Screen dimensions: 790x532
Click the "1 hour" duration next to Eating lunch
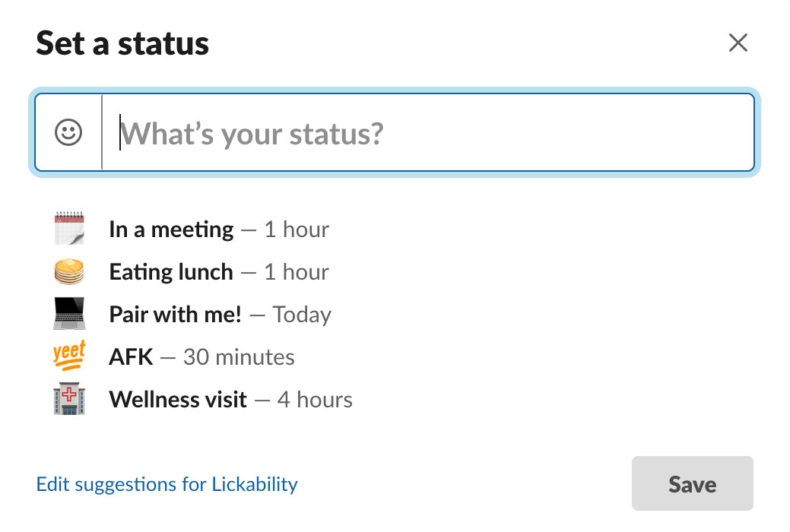click(x=297, y=272)
